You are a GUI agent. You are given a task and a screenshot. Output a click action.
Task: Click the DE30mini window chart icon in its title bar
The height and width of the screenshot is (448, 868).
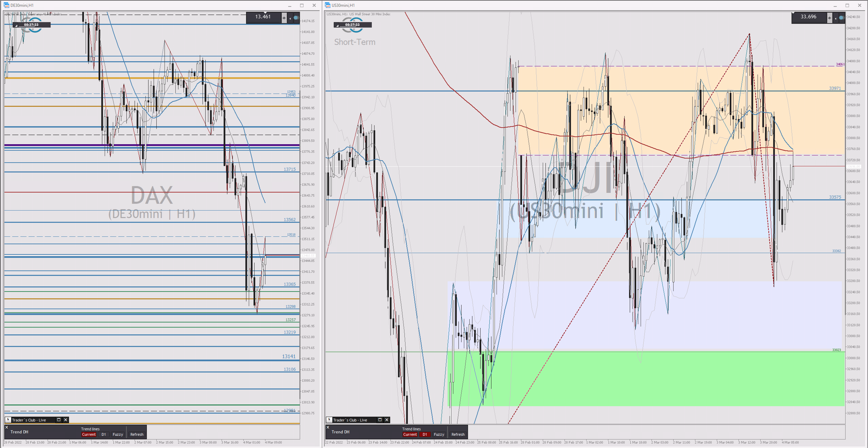tap(6, 5)
